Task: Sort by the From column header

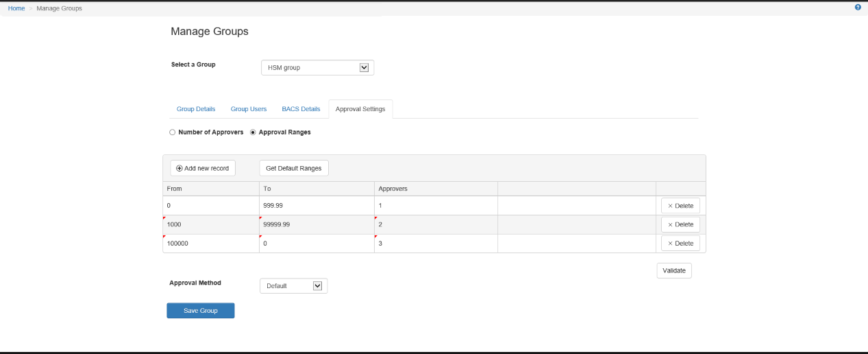Action: (211, 189)
